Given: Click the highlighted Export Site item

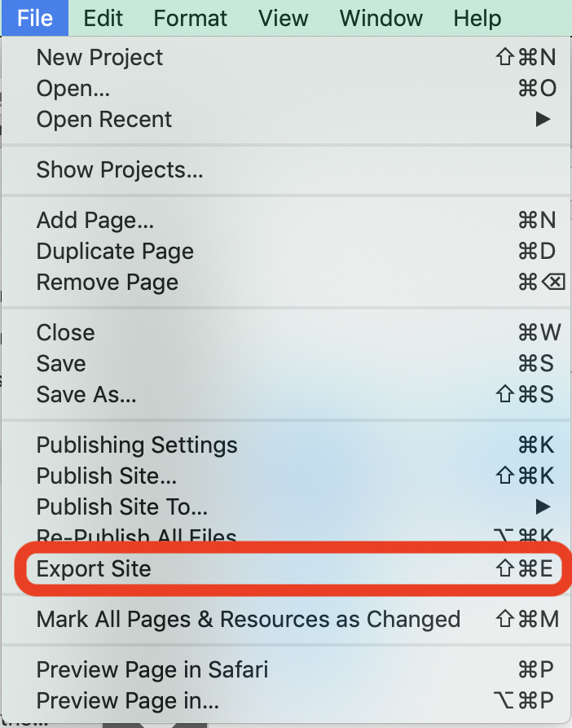Looking at the screenshot, I should point(94,569).
